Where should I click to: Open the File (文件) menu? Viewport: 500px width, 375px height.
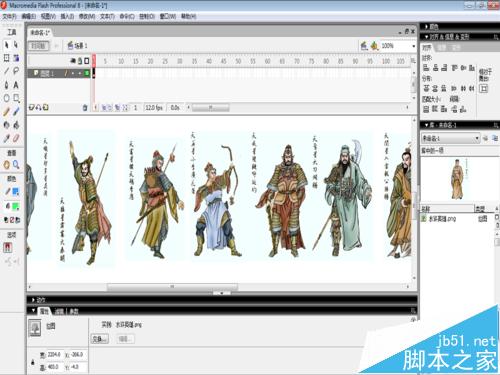click(x=9, y=16)
